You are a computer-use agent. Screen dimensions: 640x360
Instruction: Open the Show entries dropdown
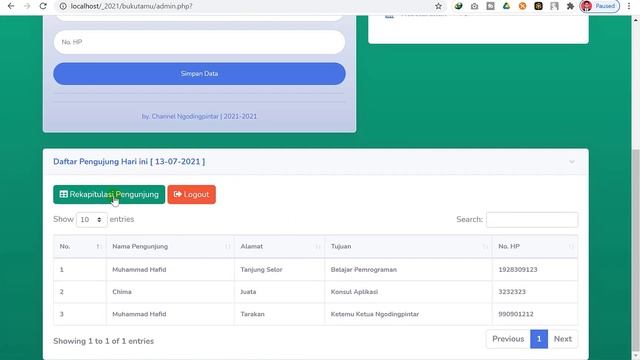[92, 220]
